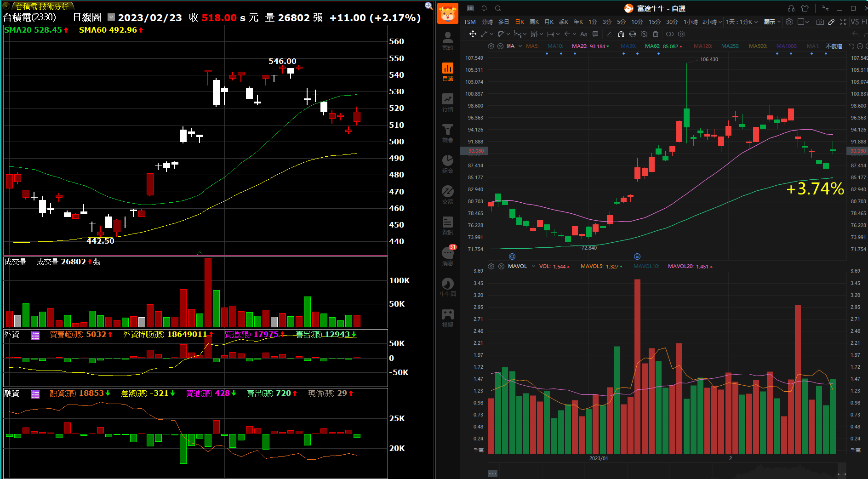Screen dimensions: 868x479
Task: Open 牛牛圈 community in Futu sidebar
Action: 447,287
